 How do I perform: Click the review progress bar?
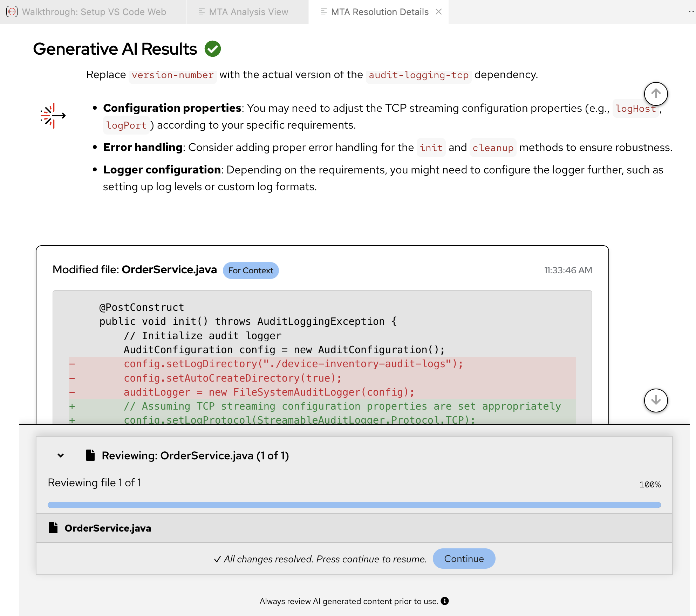354,505
